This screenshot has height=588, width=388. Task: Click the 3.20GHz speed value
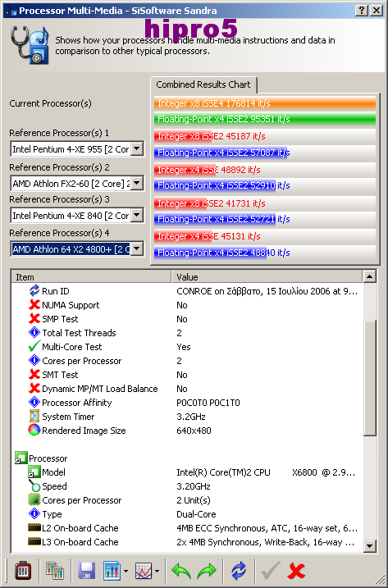point(194,486)
